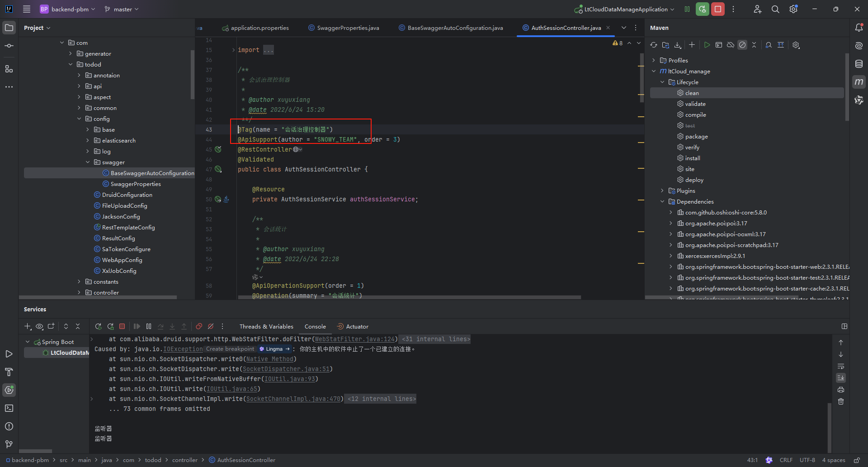This screenshot has width=868, height=467.
Task: Toggle the Maven tool window button
Action: click(x=859, y=82)
